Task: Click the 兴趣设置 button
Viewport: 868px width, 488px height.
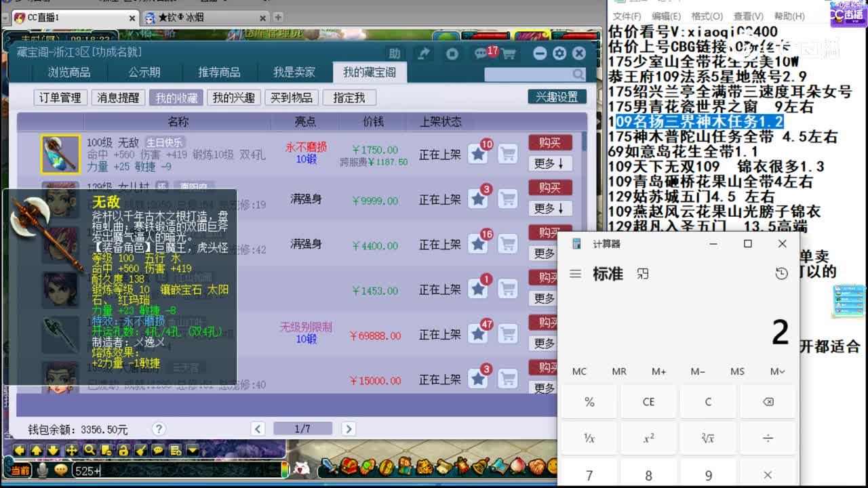Action: click(x=557, y=97)
